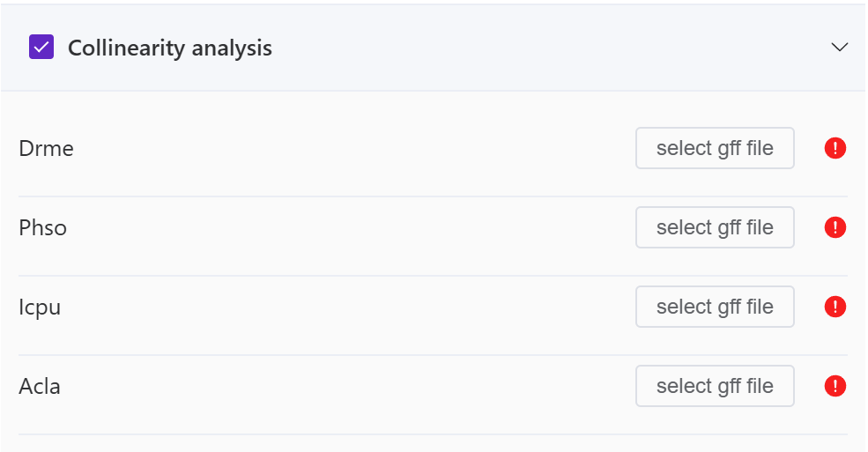The image size is (868, 452).
Task: Select gff file for Phso
Action: pos(715,227)
